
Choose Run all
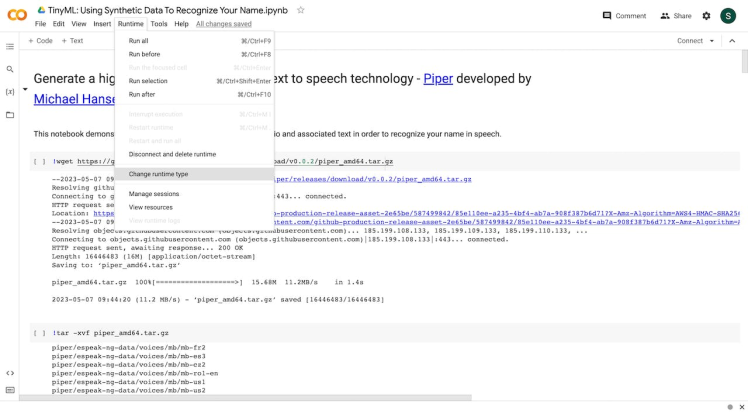point(194,41)
